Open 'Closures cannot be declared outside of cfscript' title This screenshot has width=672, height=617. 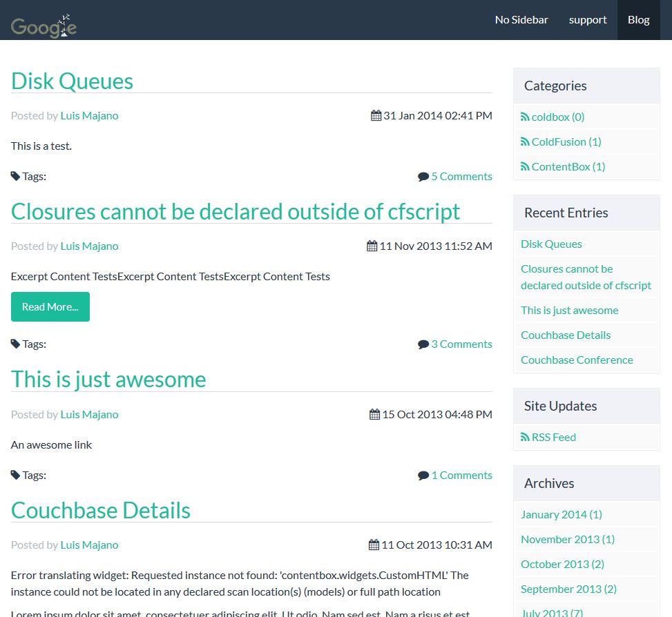[x=235, y=211]
